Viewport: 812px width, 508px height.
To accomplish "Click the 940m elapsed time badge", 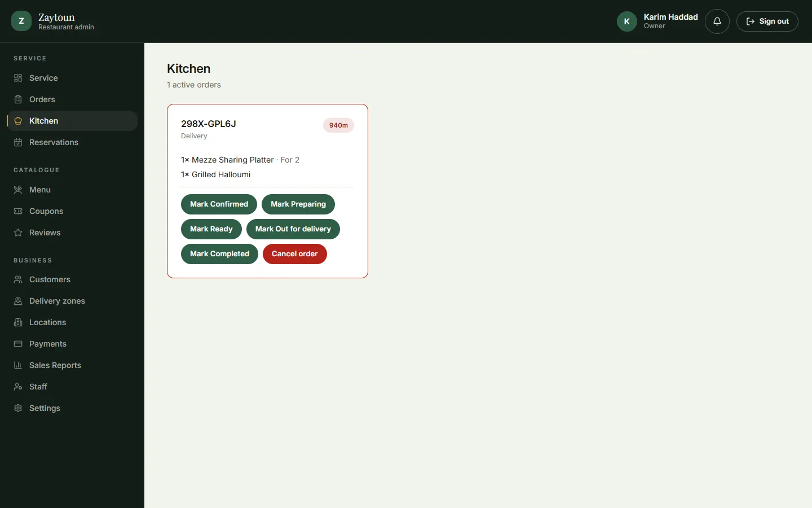I will 338,125.
